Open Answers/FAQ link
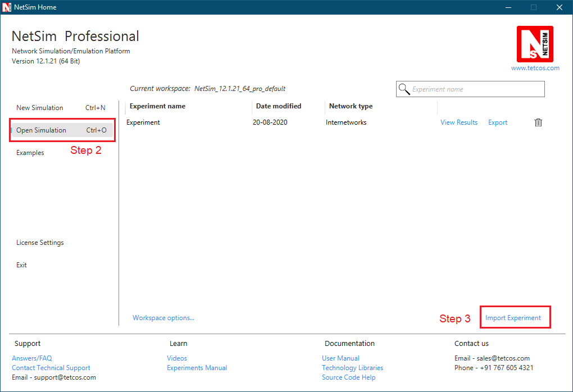Image resolution: width=573 pixels, height=392 pixels. (x=32, y=358)
